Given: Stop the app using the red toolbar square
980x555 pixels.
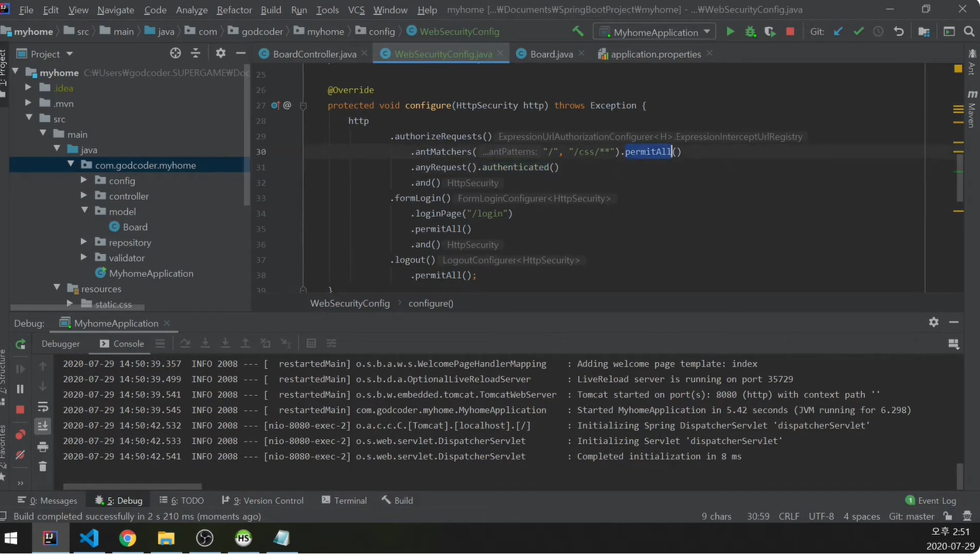Looking at the screenshot, I should click(x=789, y=32).
